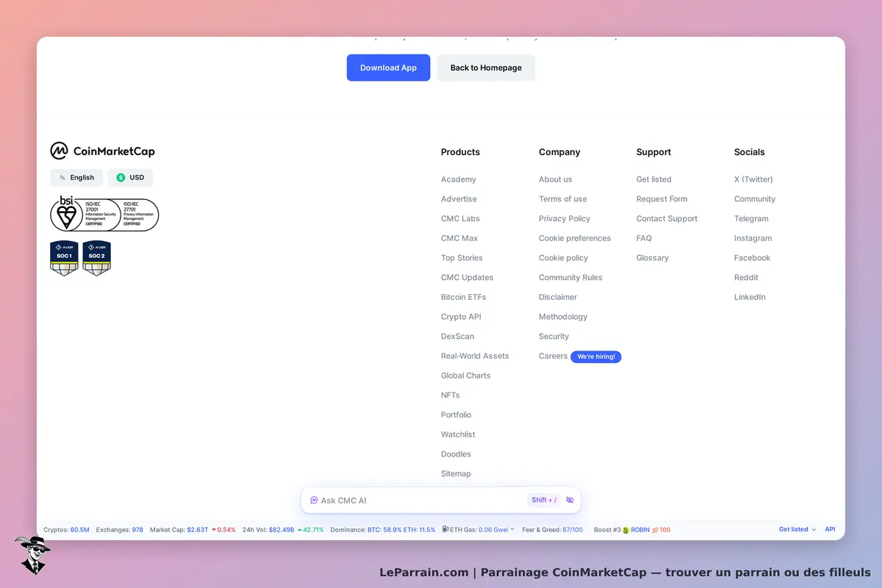Click the ROBIN boost coin icon

tap(626, 529)
